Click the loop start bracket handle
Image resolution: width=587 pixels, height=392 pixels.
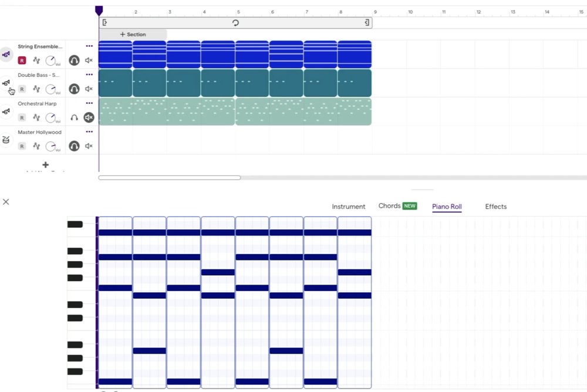tap(104, 22)
